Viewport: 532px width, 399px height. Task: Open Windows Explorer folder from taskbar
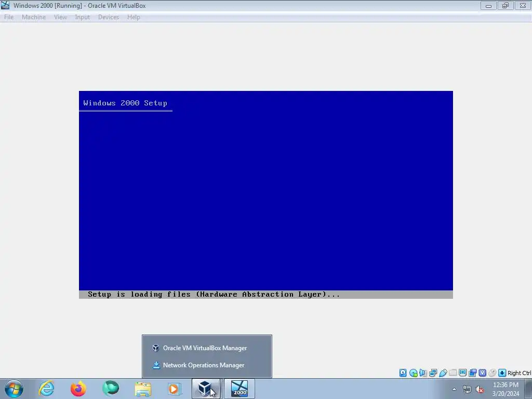pos(143,389)
